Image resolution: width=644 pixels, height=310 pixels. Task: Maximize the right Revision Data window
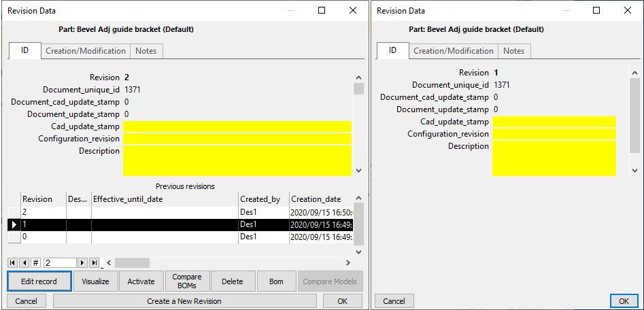coord(596,11)
